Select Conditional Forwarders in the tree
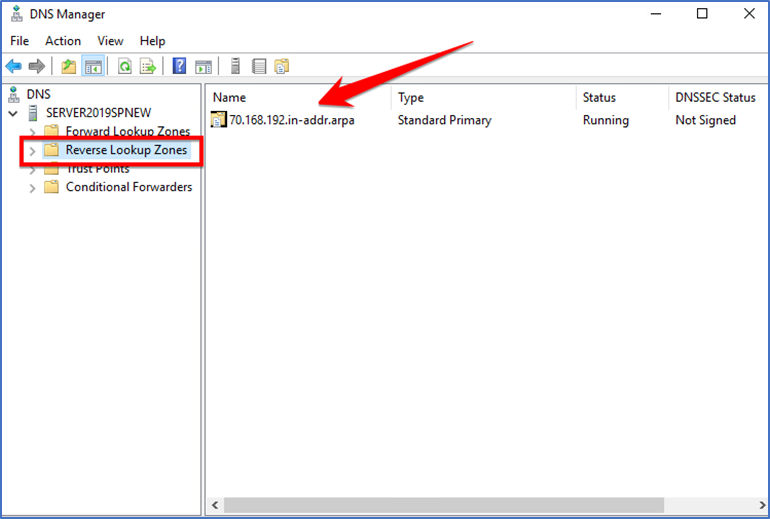770x519 pixels. click(129, 187)
